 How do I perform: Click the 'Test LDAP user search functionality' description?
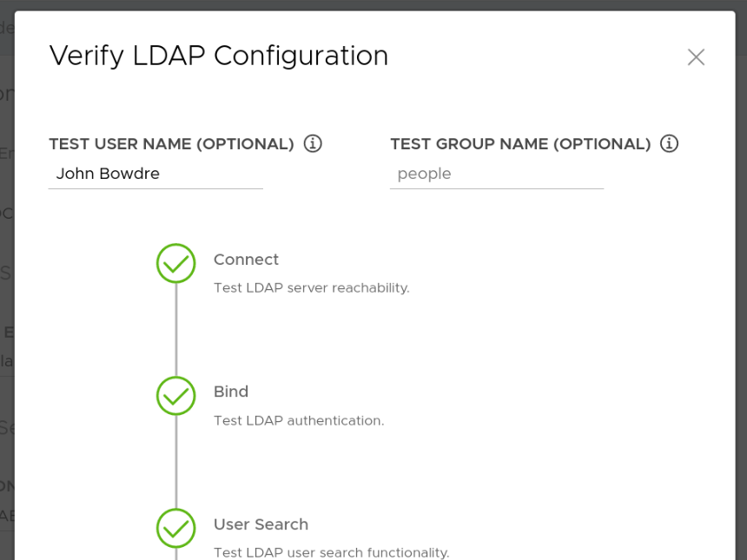point(331,552)
